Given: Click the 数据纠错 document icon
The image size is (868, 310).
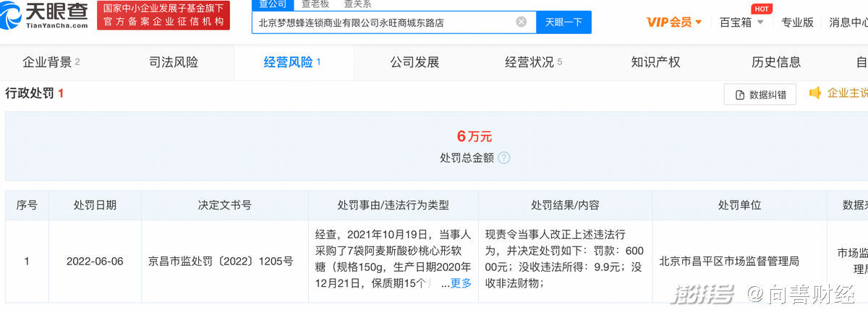Looking at the screenshot, I should 740,95.
